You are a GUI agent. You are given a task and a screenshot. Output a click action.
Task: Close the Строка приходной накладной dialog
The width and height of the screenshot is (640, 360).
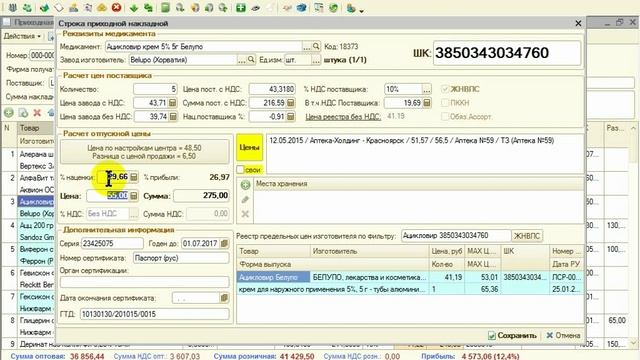[578, 24]
